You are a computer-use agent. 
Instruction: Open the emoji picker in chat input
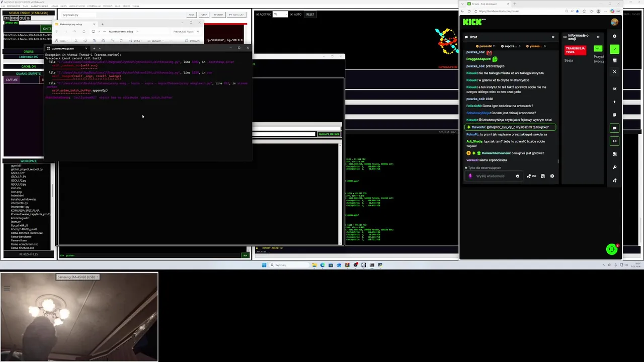coord(517,176)
